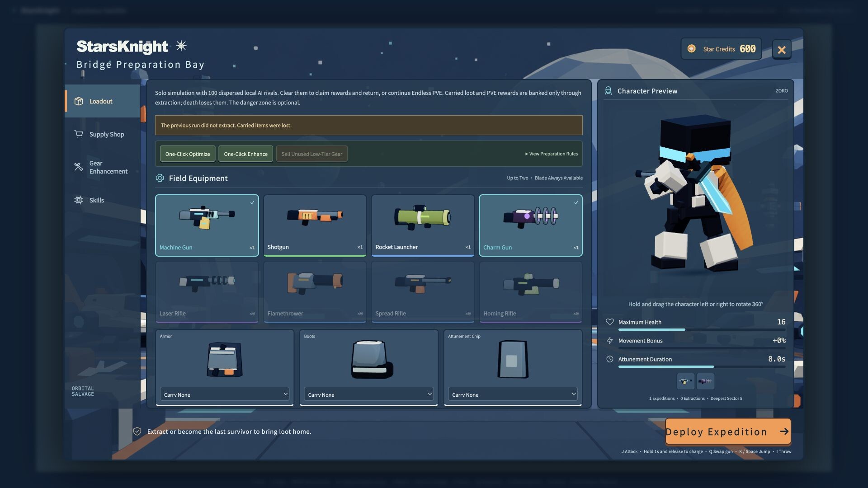Open Supply Shop cart icon
The image size is (868, 488).
[x=79, y=134]
